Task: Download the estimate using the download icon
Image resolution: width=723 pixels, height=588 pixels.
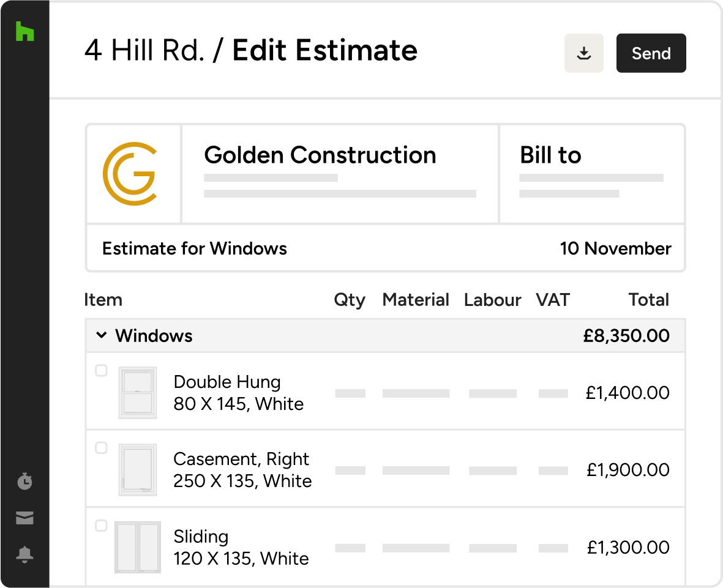Action: coord(584,53)
